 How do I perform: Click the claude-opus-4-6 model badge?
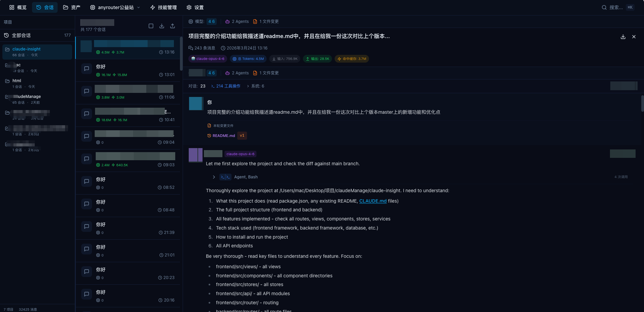208,59
